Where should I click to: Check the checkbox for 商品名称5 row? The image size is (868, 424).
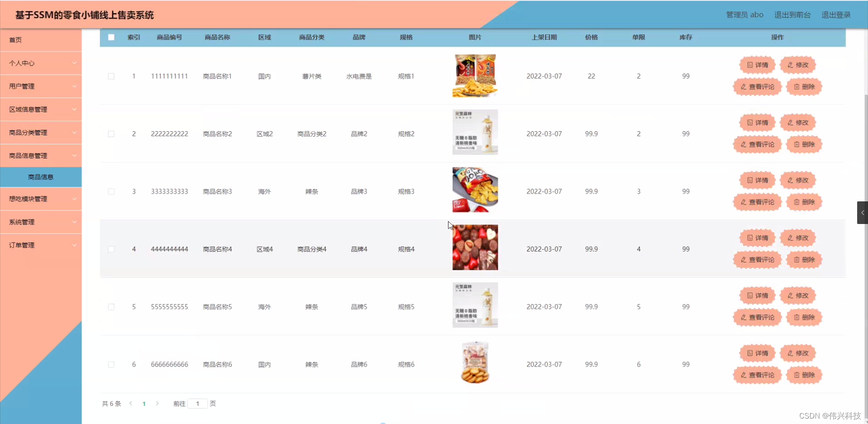coord(111,307)
